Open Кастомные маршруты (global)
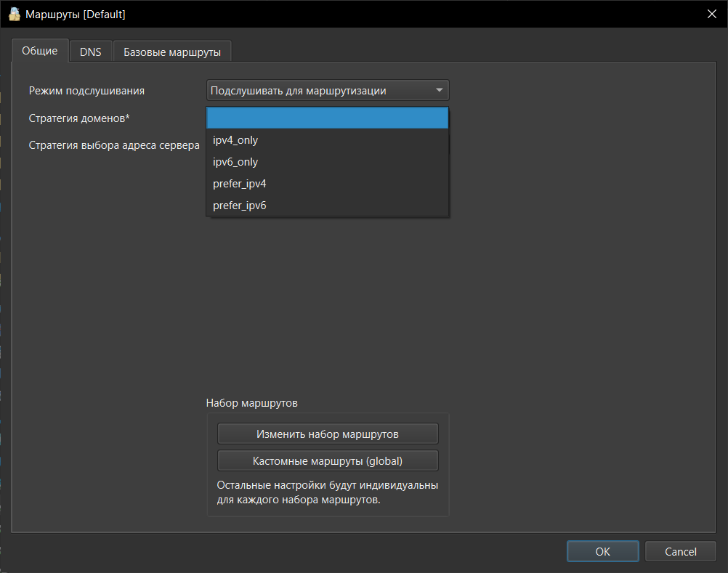The width and height of the screenshot is (728, 573). click(x=328, y=460)
